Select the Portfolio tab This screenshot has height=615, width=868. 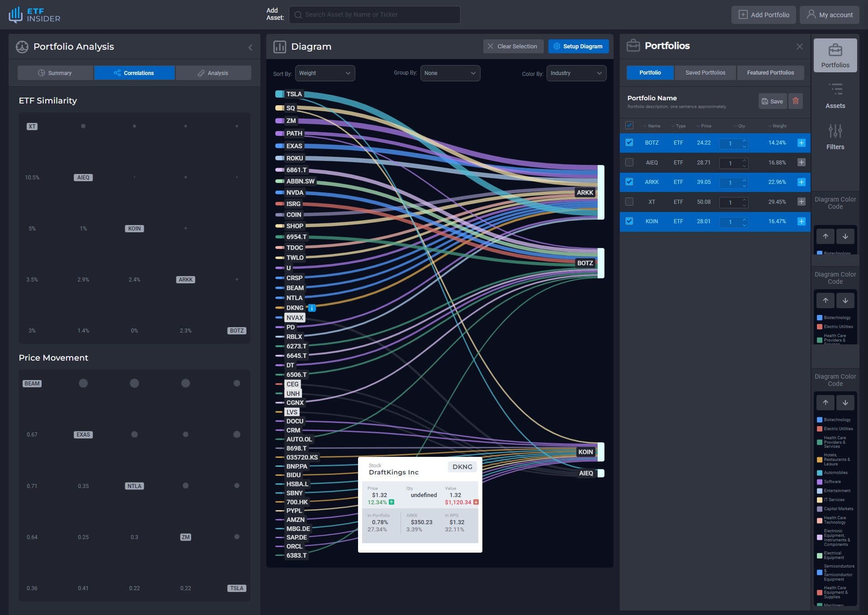(x=650, y=73)
